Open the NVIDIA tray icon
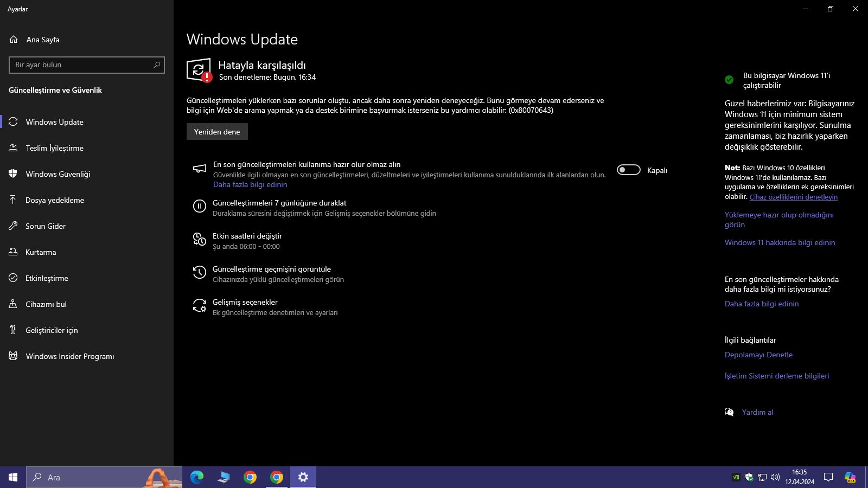The height and width of the screenshot is (488, 868). 736,477
